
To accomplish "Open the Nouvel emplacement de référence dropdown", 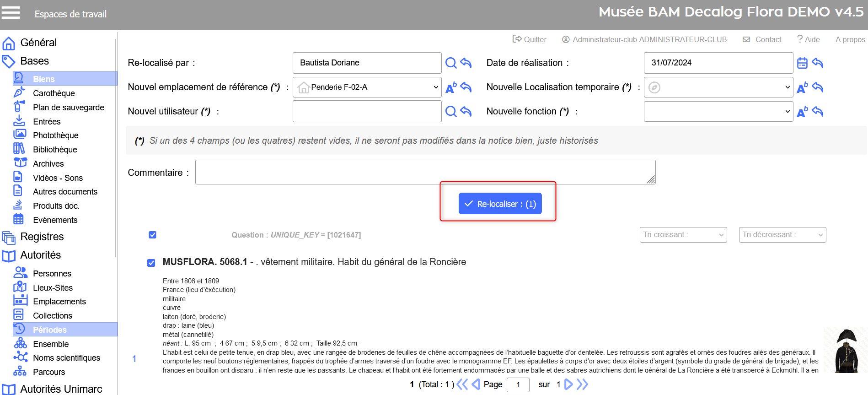I will coord(367,87).
